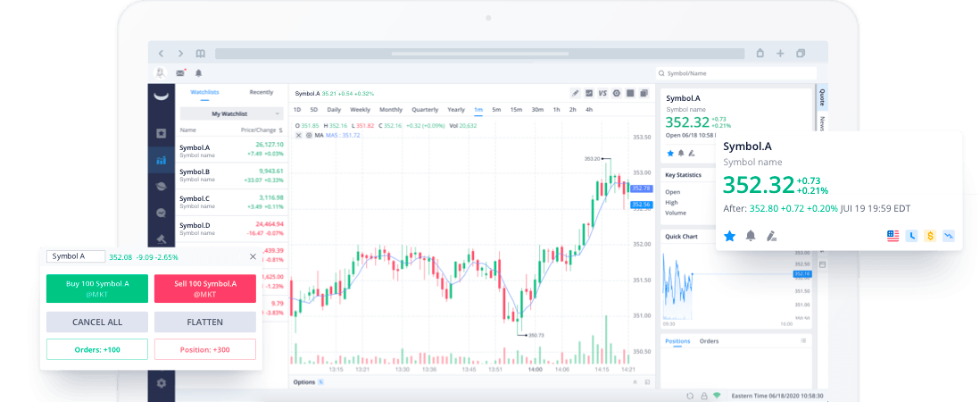980x402 pixels.
Task: Open a new browser tab with plus
Action: point(780,54)
